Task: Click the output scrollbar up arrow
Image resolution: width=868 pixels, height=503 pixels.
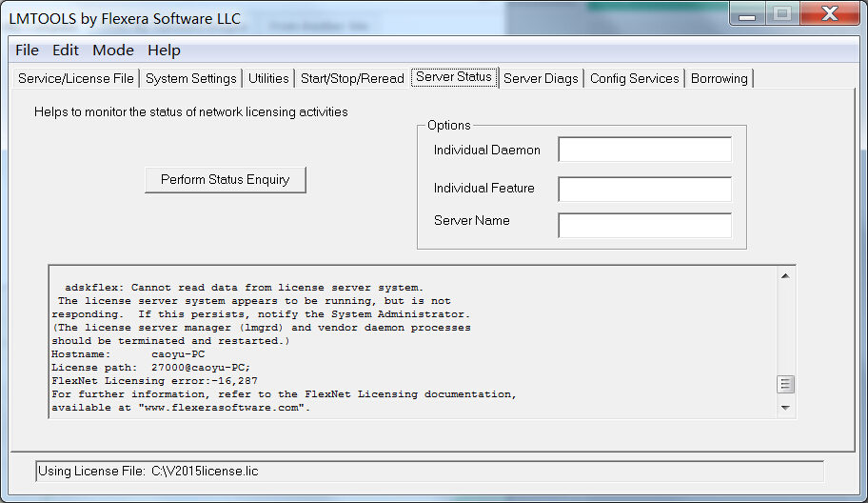Action: click(785, 276)
